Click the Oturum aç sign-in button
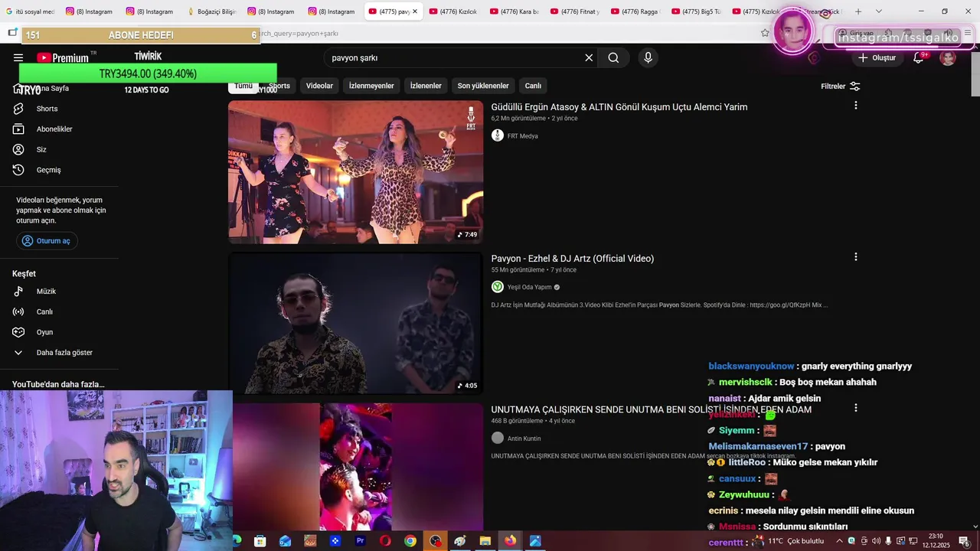The image size is (980, 551). (x=47, y=241)
